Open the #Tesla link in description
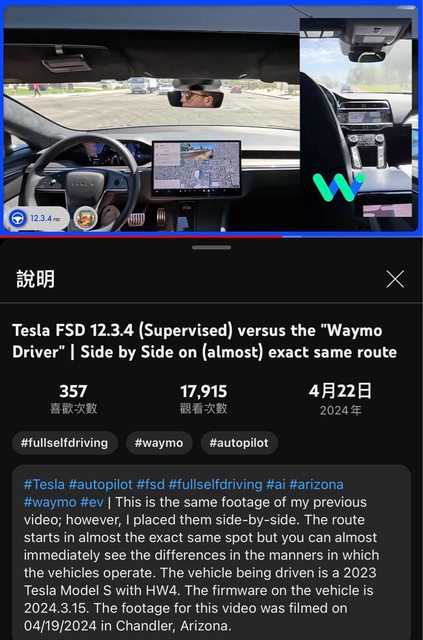This screenshot has width=423, height=640. click(x=44, y=484)
